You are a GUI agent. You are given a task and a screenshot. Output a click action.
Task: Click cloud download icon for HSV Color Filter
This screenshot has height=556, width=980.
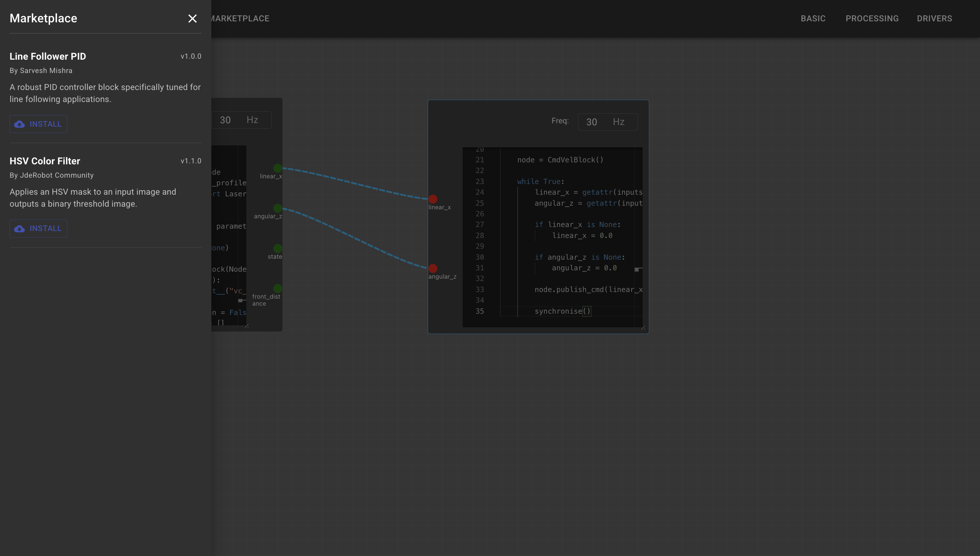[x=19, y=229]
